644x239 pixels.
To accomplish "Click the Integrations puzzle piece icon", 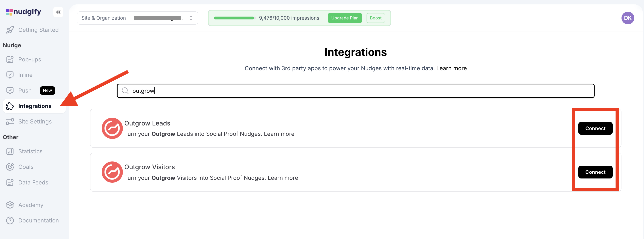I will point(10,106).
